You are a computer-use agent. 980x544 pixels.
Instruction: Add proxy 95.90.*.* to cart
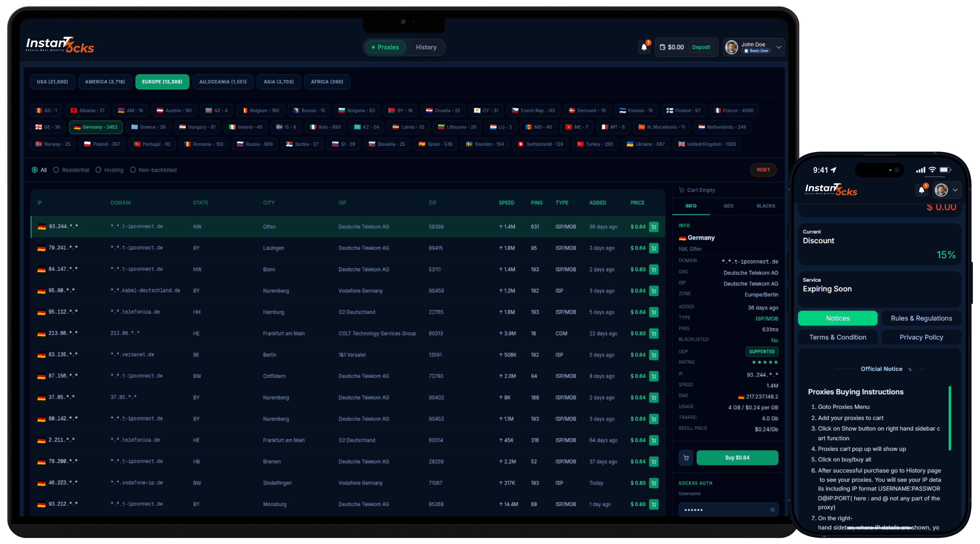click(x=654, y=291)
